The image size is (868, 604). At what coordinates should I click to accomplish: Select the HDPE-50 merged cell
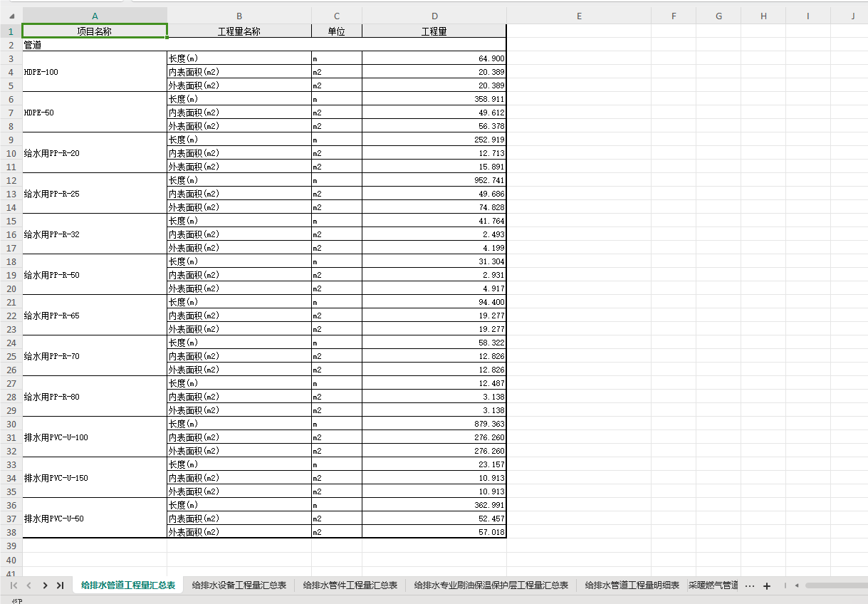(95, 113)
